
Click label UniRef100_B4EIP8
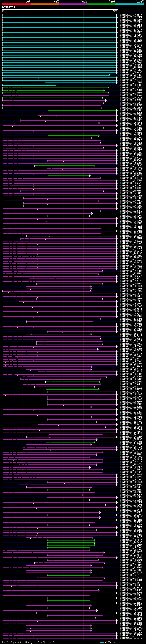click(x=131, y=193)
